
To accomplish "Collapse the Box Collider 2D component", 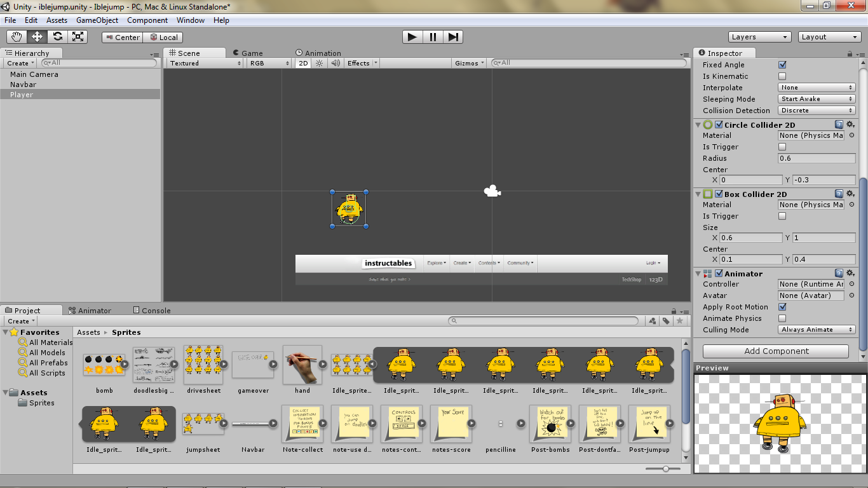I will click(698, 194).
